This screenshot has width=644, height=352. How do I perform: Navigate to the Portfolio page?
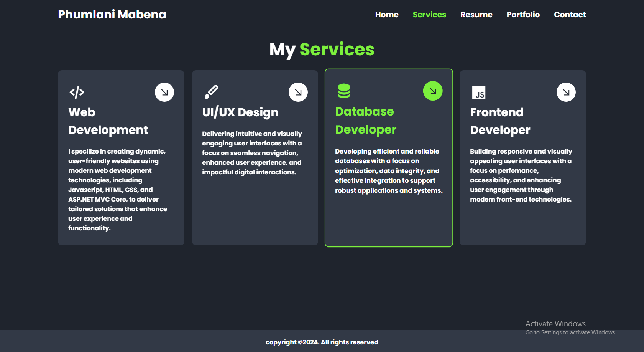tap(523, 15)
